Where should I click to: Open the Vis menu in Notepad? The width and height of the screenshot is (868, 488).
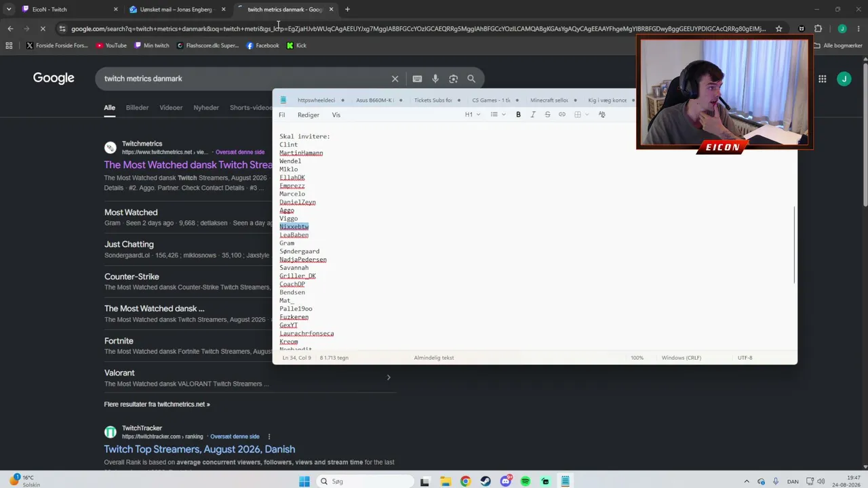pos(336,115)
